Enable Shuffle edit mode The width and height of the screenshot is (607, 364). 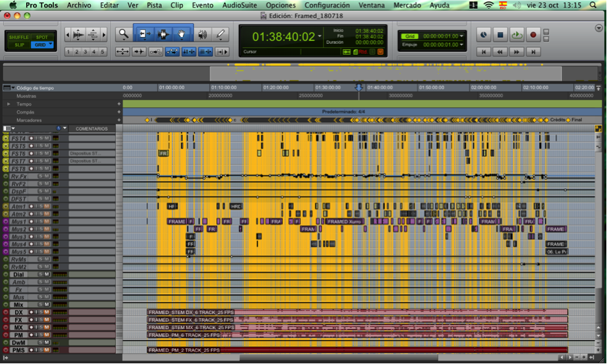(18, 38)
